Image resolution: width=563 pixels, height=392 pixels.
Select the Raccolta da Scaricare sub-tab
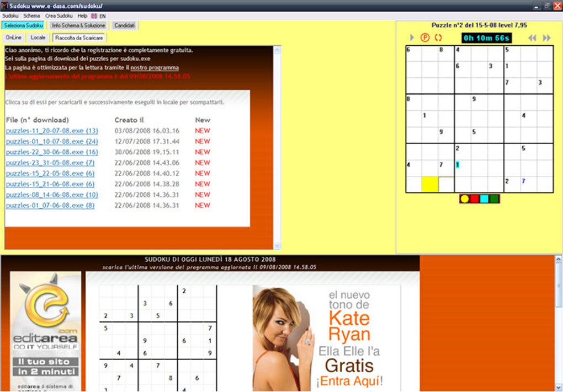79,37
